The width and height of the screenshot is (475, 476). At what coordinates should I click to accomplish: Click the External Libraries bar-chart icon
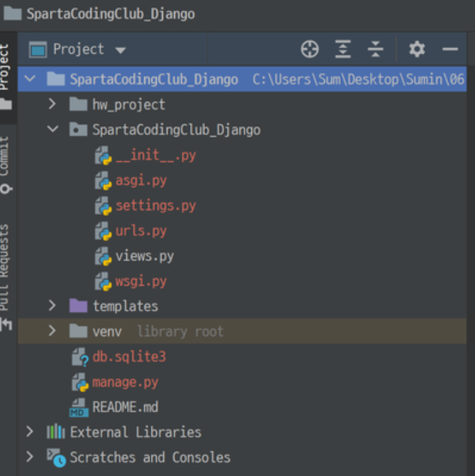coord(56,432)
